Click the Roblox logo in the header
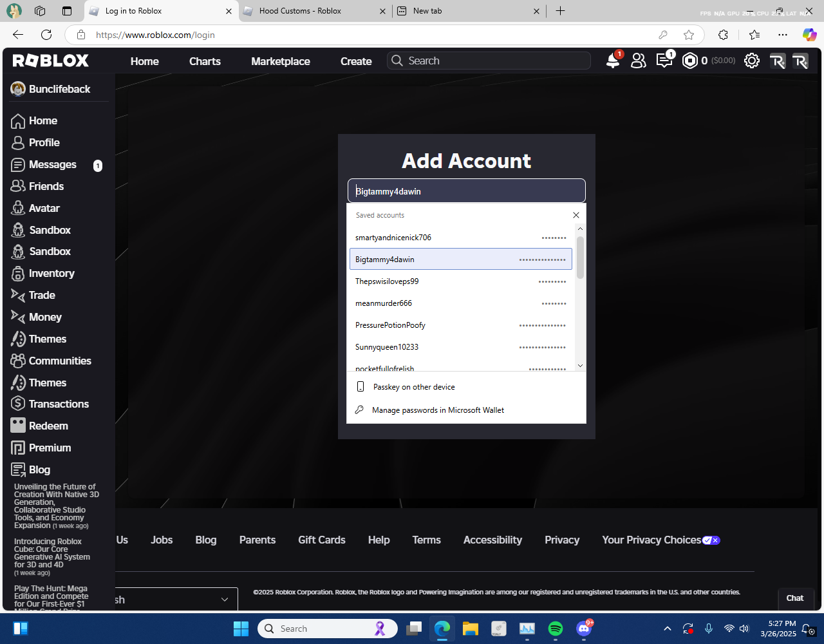The width and height of the screenshot is (824, 644). click(x=51, y=61)
